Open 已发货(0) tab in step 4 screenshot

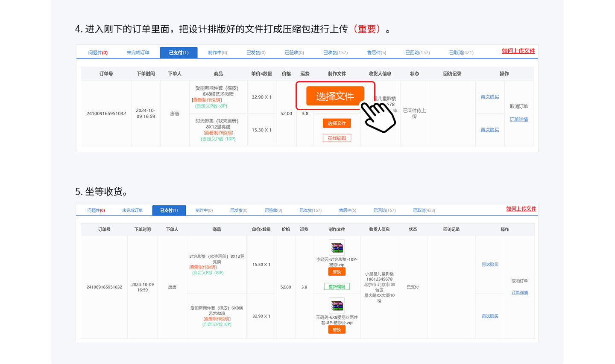[256, 52]
